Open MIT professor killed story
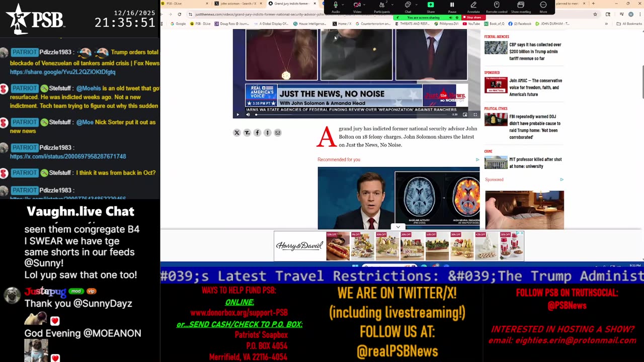The width and height of the screenshot is (644, 362). (x=535, y=163)
